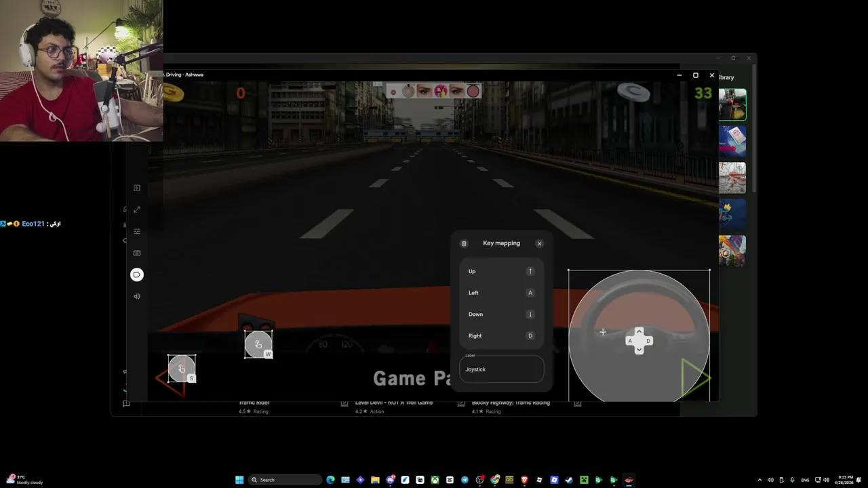Open Brave browser from the taskbar

point(525,480)
